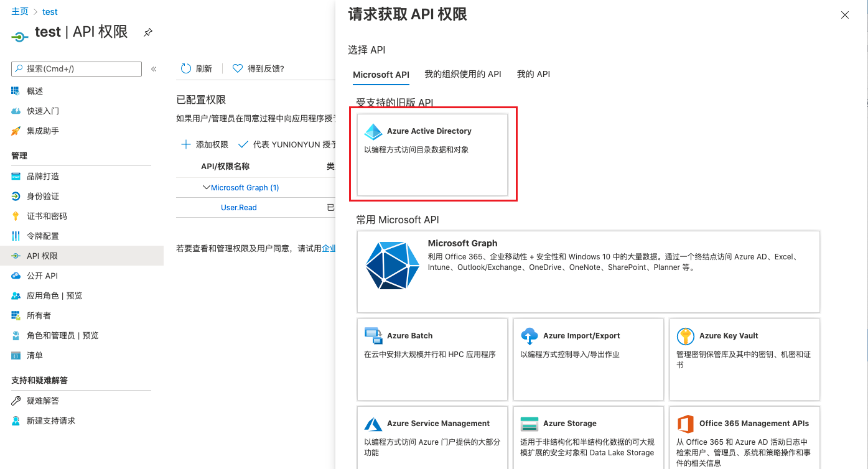This screenshot has height=469, width=868.
Task: Click 主页 breadcrumb link
Action: click(x=20, y=12)
